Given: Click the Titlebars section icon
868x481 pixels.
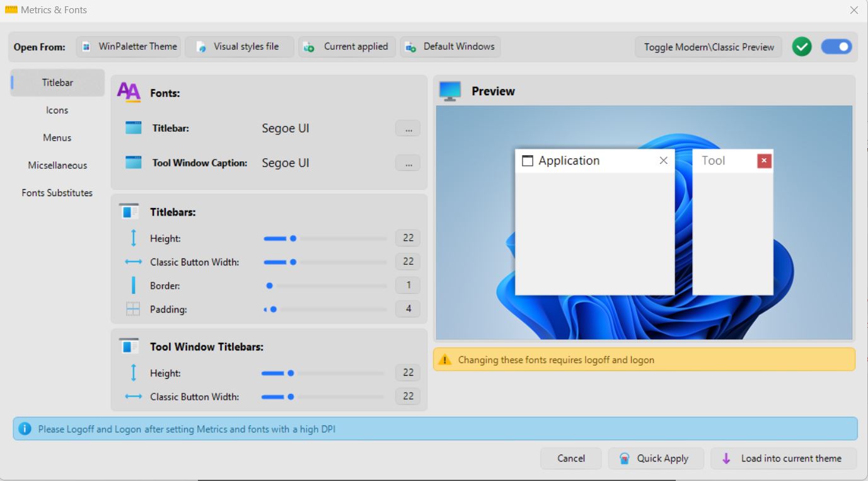Looking at the screenshot, I should [x=129, y=212].
